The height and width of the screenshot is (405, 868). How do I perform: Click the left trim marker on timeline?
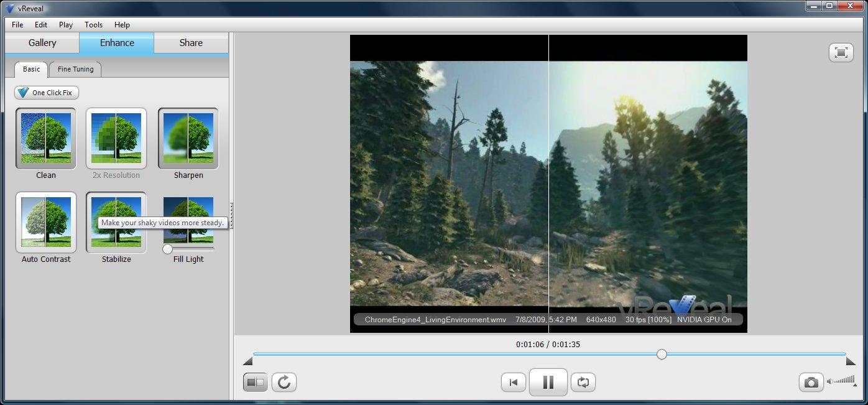pyautogui.click(x=247, y=361)
